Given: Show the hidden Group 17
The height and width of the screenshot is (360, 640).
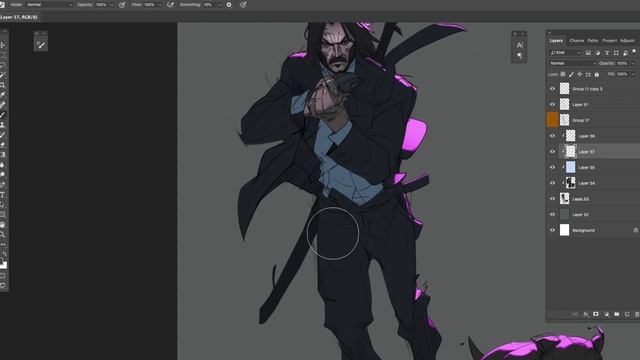Looking at the screenshot, I should point(552,120).
